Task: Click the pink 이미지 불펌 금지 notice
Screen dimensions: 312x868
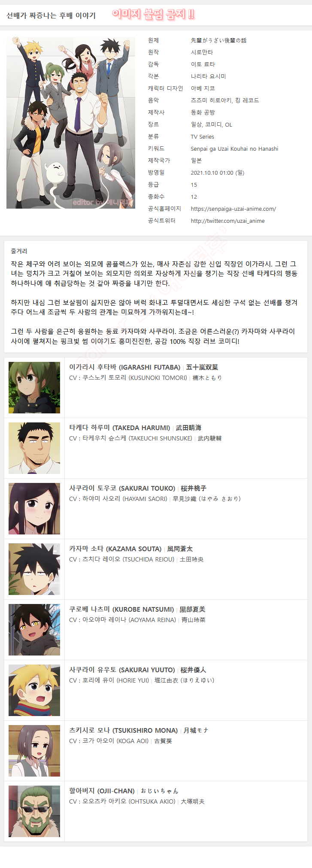Action: pyautogui.click(x=153, y=15)
